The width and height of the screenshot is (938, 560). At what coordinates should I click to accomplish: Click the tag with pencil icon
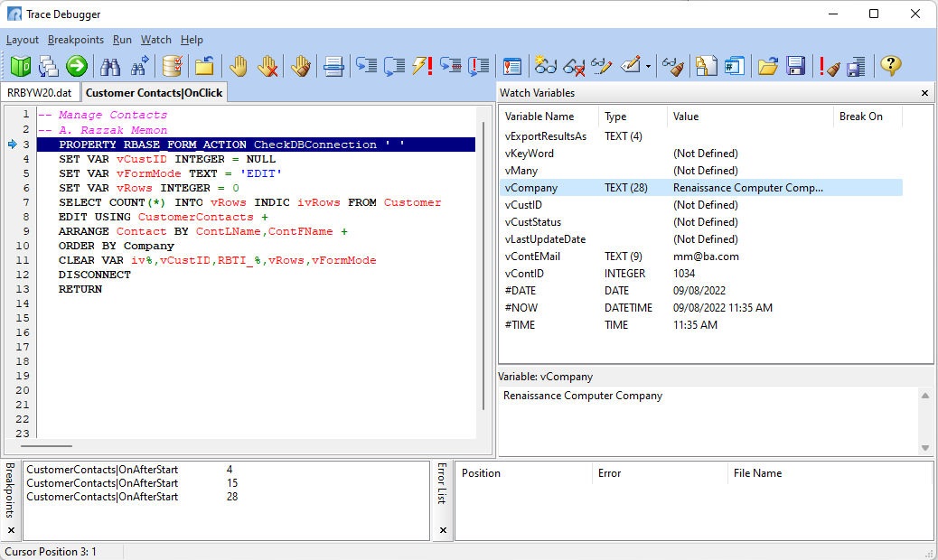pyautogui.click(x=631, y=66)
